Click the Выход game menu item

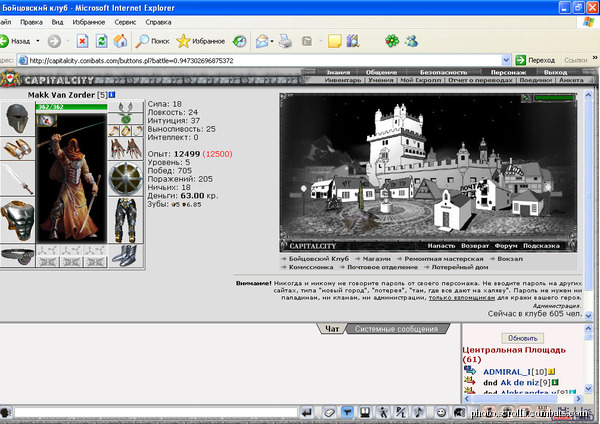coord(555,72)
